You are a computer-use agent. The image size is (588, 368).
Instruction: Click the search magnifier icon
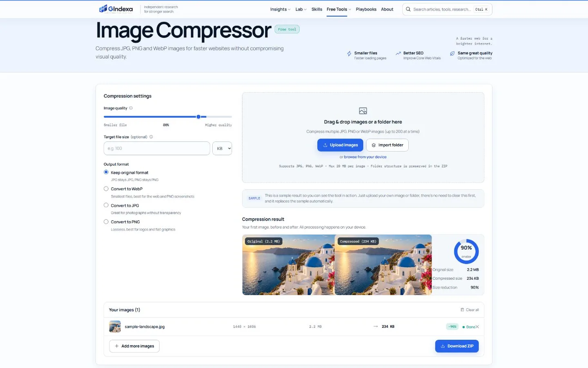408,9
